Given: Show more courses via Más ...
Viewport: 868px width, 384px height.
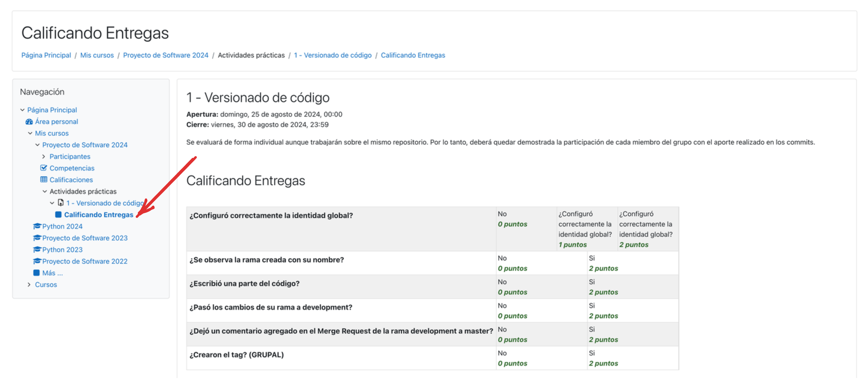Looking at the screenshot, I should point(53,273).
